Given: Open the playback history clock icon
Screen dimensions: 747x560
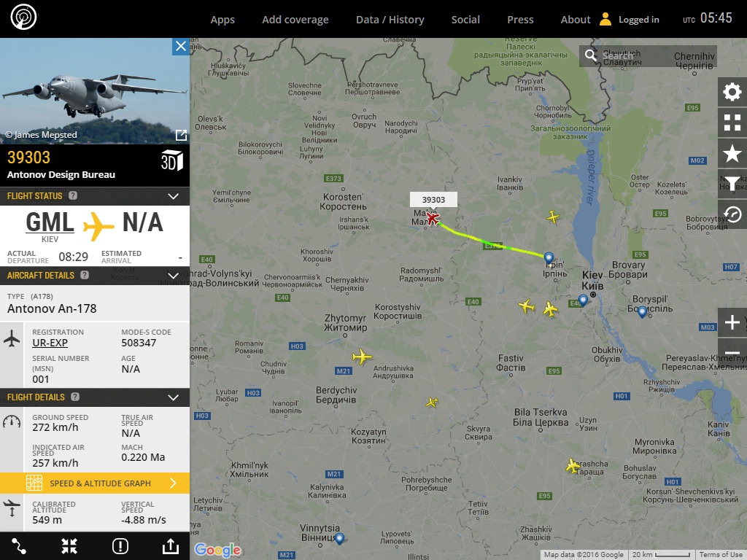Looking at the screenshot, I should pos(732,214).
